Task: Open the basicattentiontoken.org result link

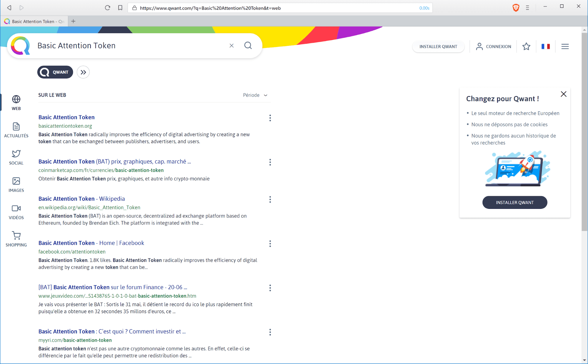Action: pyautogui.click(x=66, y=117)
